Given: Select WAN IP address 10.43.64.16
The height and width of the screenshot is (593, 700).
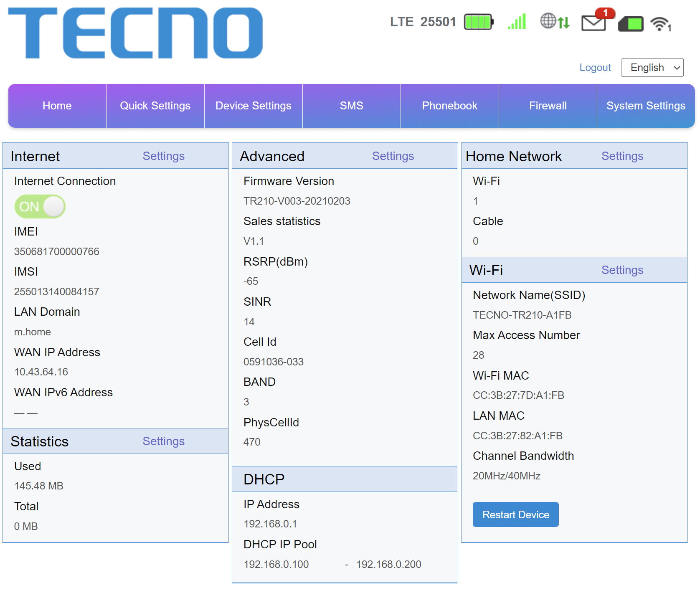Looking at the screenshot, I should (x=41, y=372).
